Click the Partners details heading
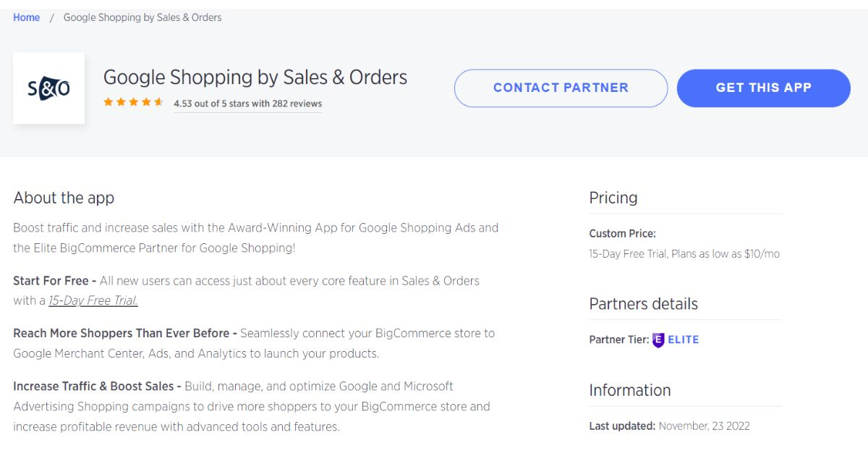868x456 pixels. click(644, 304)
